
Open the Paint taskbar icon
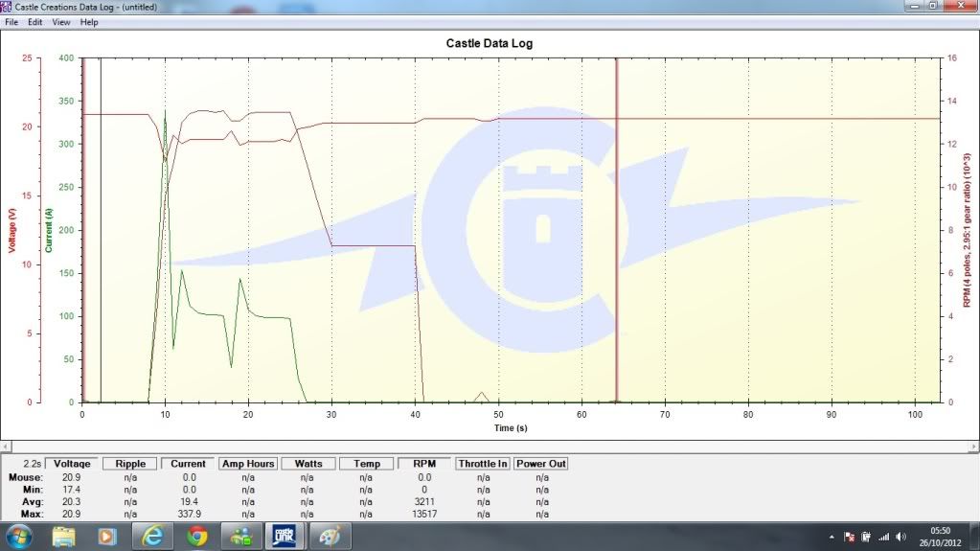330,537
